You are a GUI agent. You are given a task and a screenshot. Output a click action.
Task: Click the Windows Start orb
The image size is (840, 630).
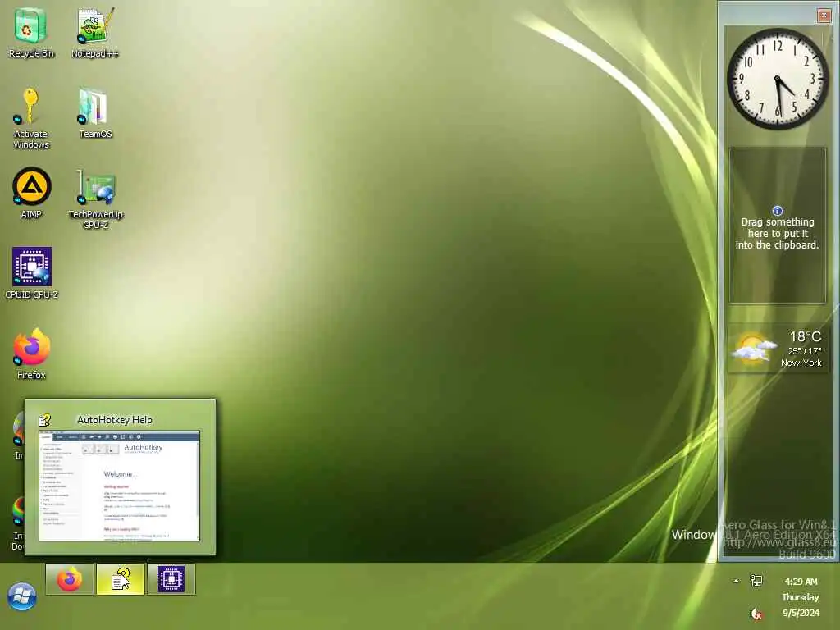22,596
